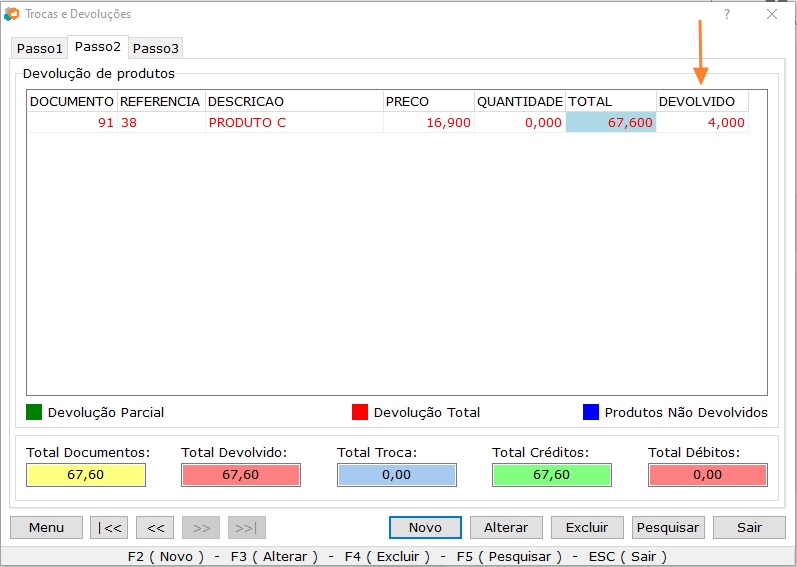Image resolution: width=797 pixels, height=567 pixels.
Task: Click the blue Produtos Não Devolvidos square
Action: (x=591, y=412)
